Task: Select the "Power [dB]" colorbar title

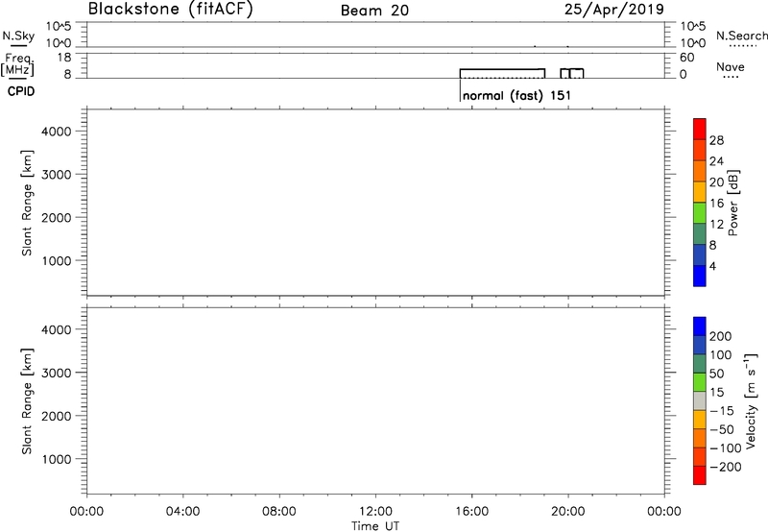Action: [x=732, y=203]
